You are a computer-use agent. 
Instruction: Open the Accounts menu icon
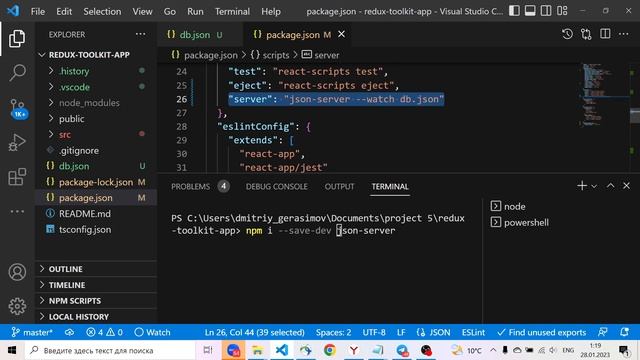click(17, 272)
